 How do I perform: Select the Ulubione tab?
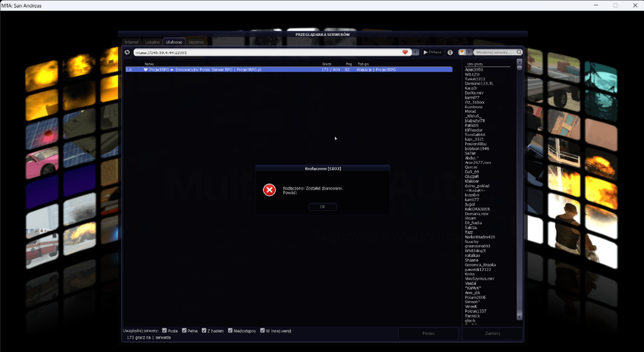click(x=174, y=42)
